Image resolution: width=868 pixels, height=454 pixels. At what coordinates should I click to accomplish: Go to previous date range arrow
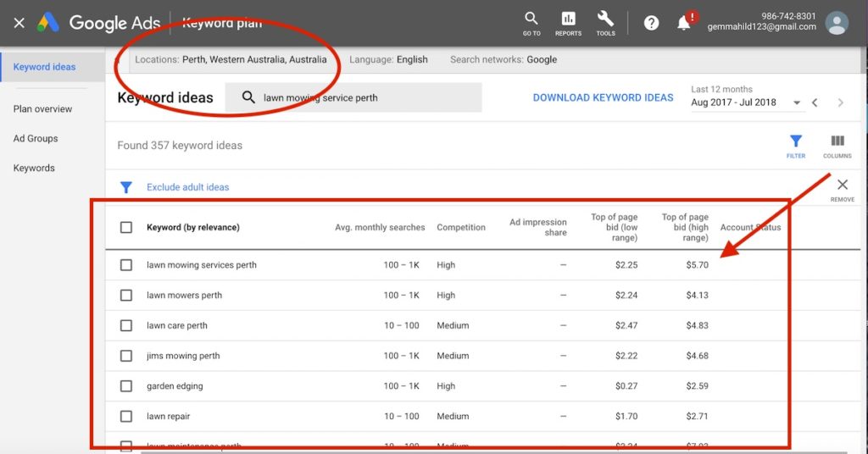click(x=815, y=102)
